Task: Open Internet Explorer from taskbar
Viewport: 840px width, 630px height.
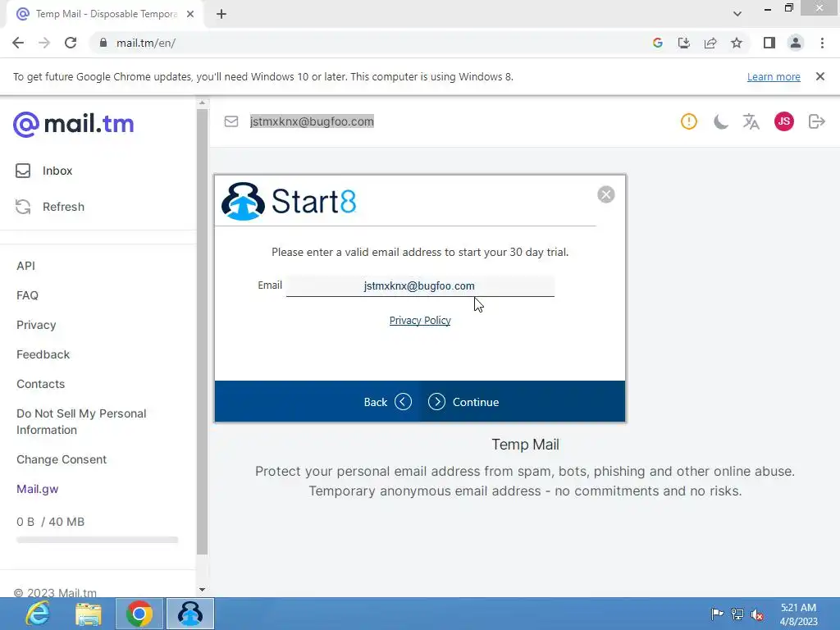Action: click(x=38, y=614)
